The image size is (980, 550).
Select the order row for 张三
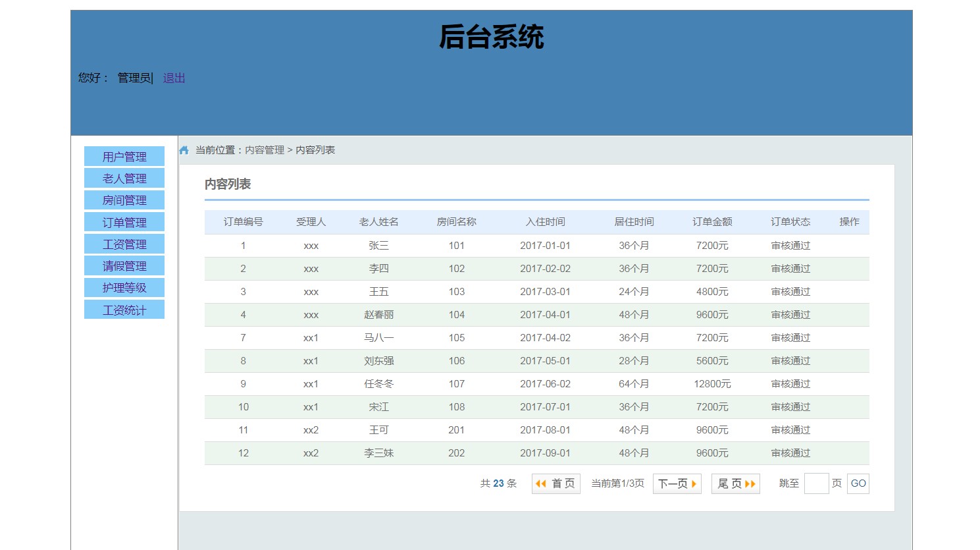[x=378, y=246]
